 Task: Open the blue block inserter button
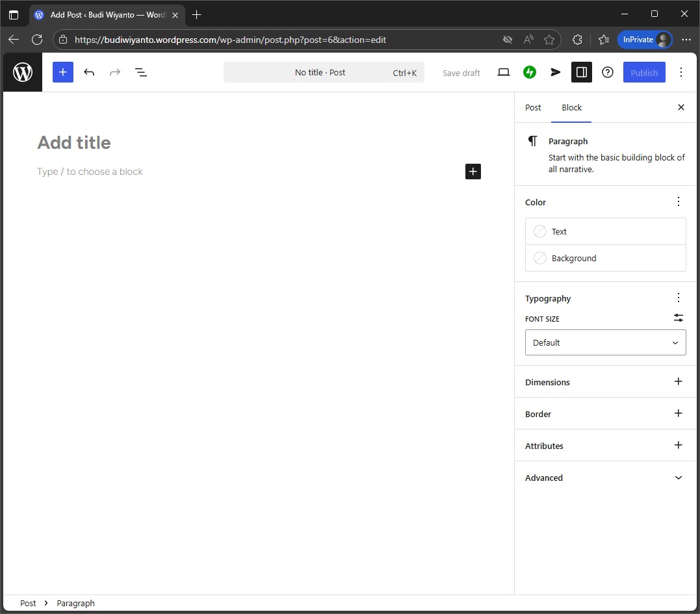tap(63, 72)
